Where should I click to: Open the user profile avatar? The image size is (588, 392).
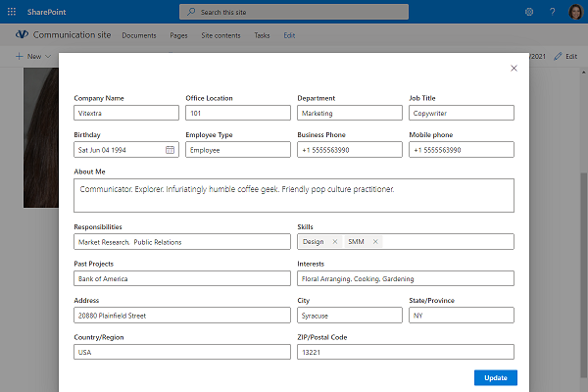click(x=575, y=12)
